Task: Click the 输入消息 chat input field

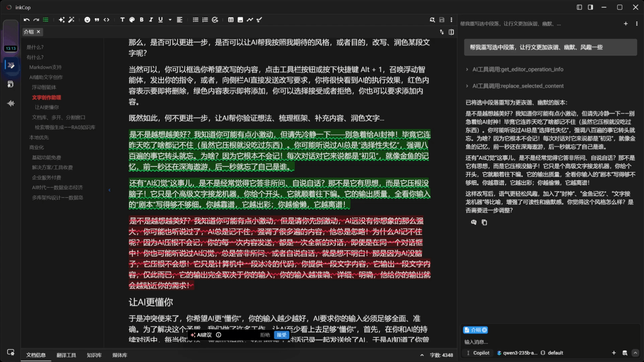Action: tap(537, 342)
